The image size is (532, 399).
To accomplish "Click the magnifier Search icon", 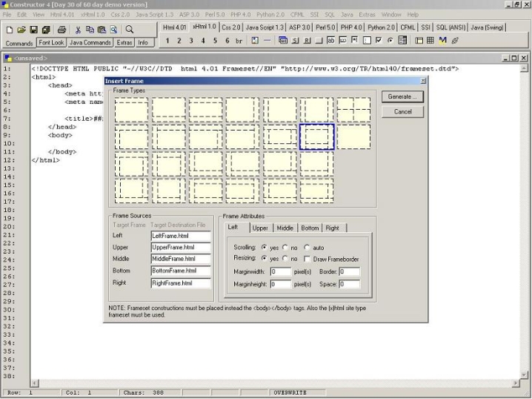I will (x=129, y=30).
